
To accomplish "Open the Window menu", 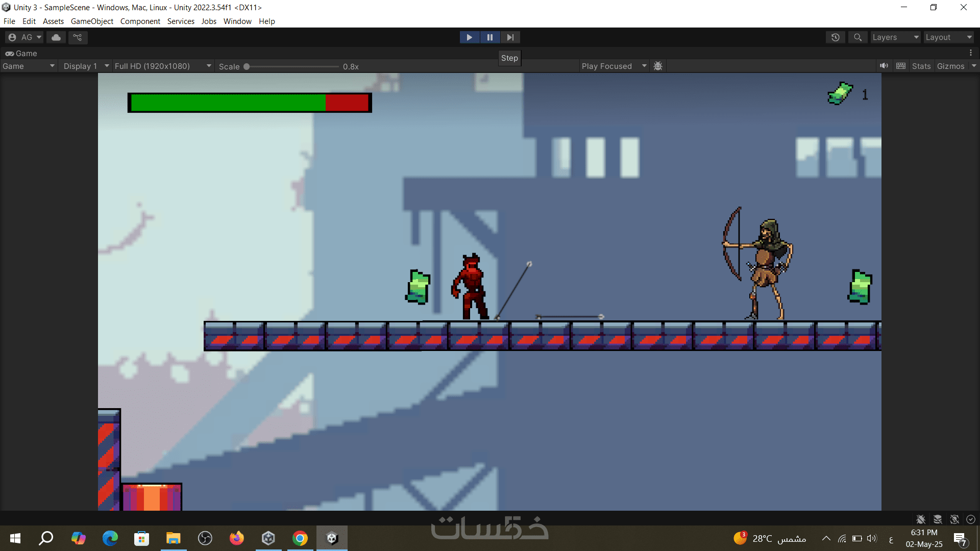I will (x=237, y=21).
